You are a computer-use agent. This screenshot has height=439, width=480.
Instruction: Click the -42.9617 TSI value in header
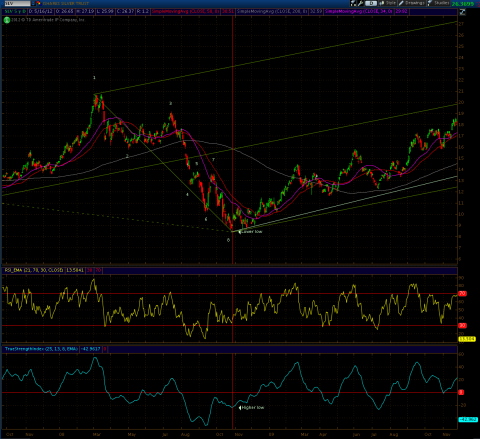pos(90,349)
